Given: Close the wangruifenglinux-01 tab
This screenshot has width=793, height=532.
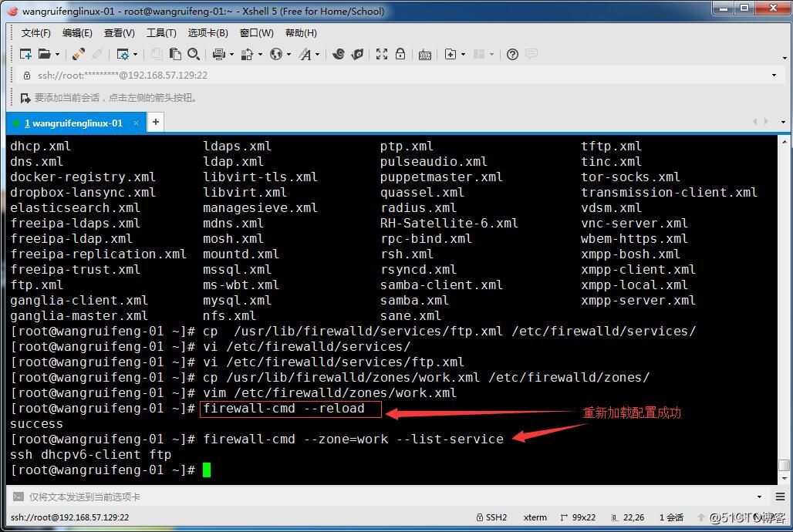Looking at the screenshot, I should (136, 123).
